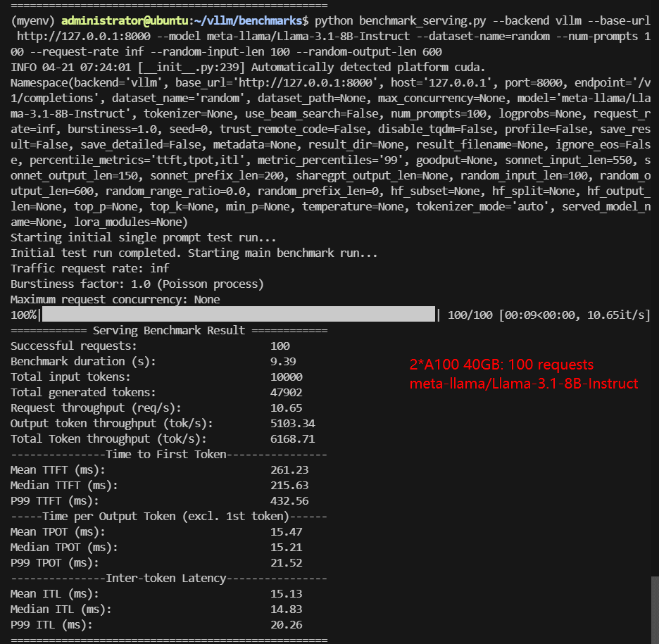Click the http://127.0.0.1:8000 URL in the command

pos(78,35)
